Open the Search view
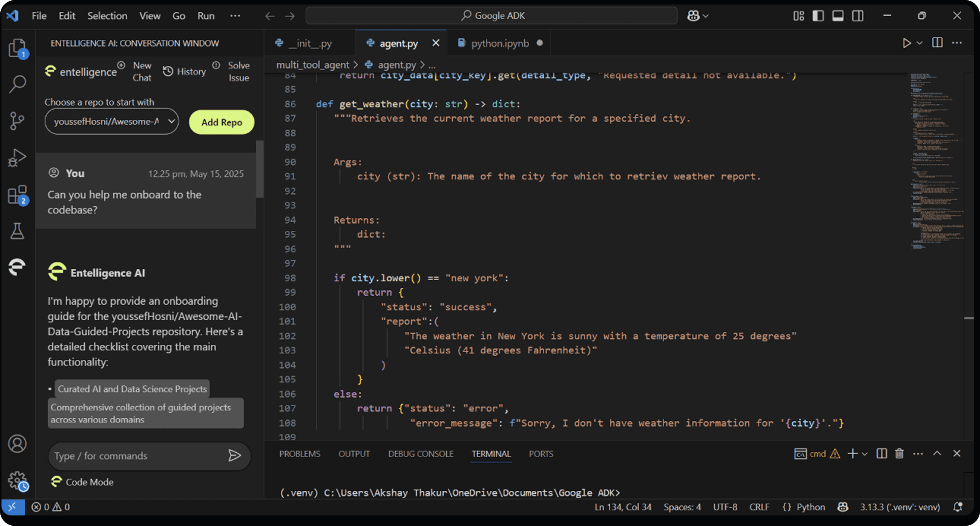The image size is (980, 526). (x=17, y=84)
